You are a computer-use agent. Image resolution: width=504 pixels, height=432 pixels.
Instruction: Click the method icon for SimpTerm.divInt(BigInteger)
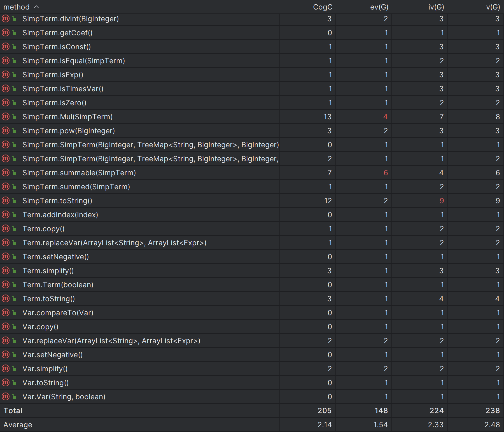pos(6,19)
